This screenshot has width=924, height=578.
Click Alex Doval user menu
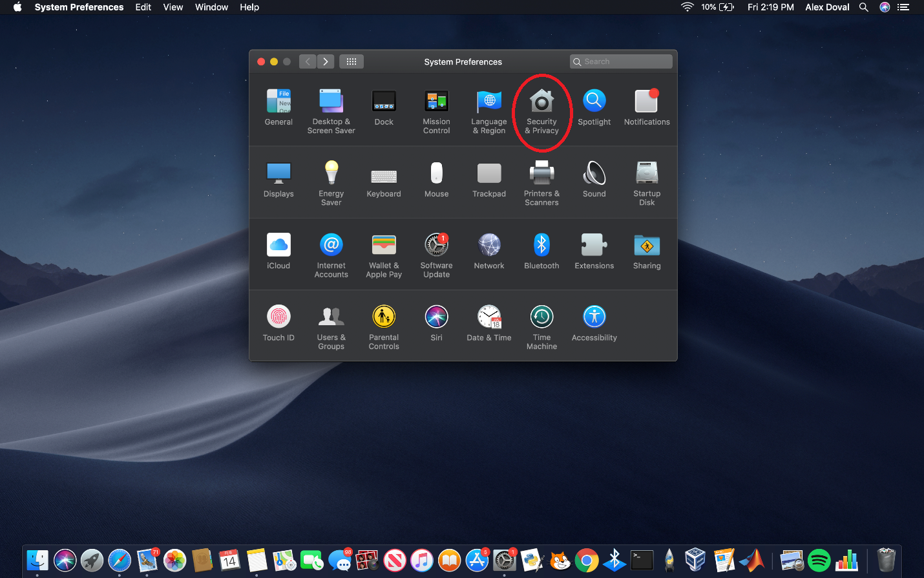pyautogui.click(x=827, y=7)
